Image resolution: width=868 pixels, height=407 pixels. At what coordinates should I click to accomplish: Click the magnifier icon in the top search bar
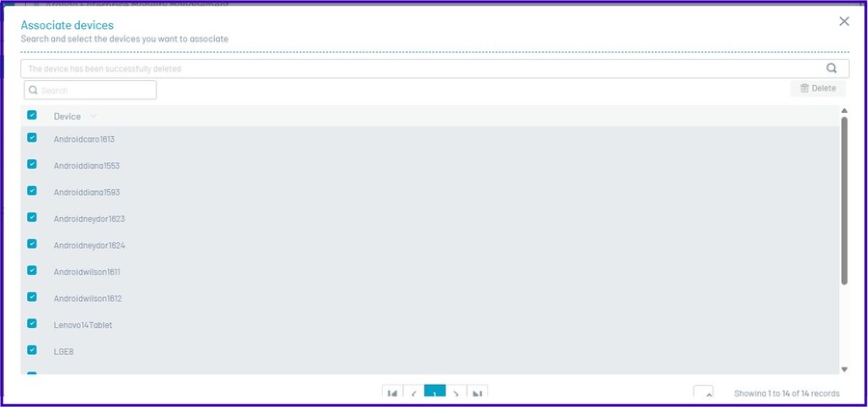832,68
